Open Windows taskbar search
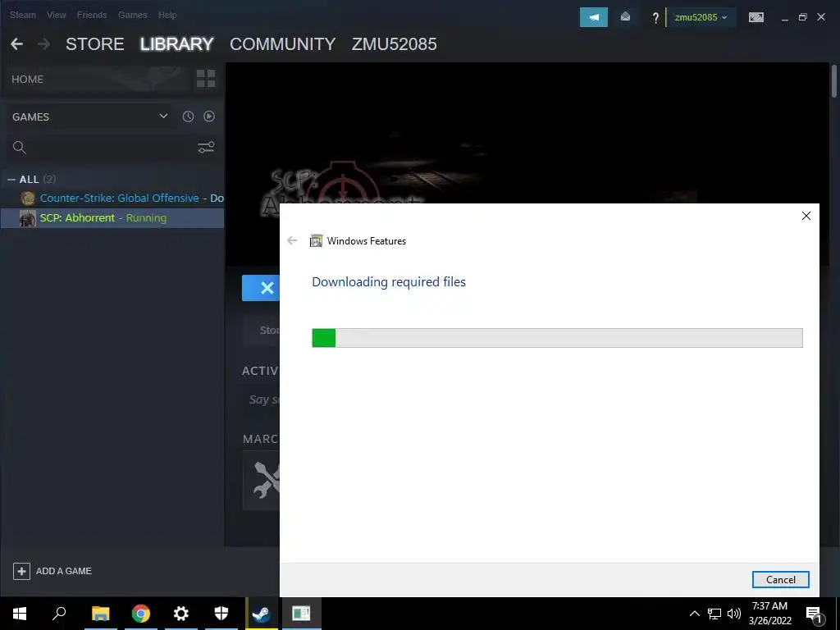 click(x=59, y=614)
